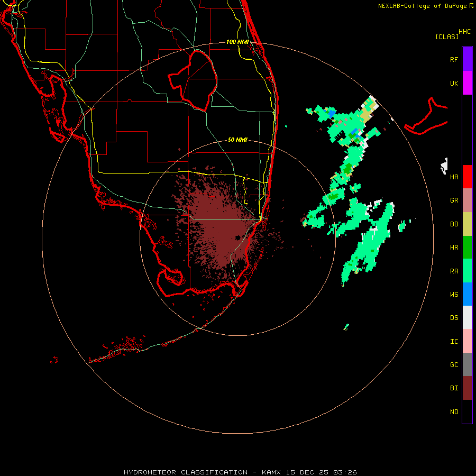476x476 pixels.
Task: Click the HHC product label
Action: tap(464, 32)
